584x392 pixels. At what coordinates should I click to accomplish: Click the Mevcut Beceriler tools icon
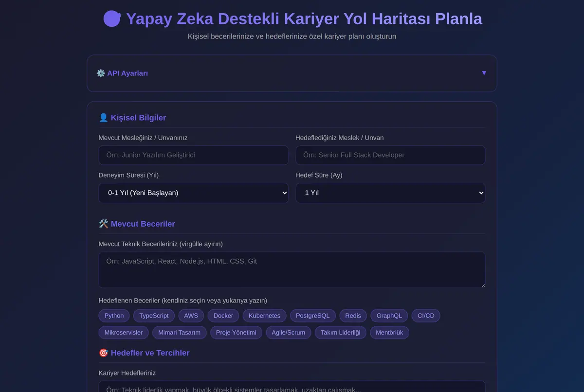[103, 224]
